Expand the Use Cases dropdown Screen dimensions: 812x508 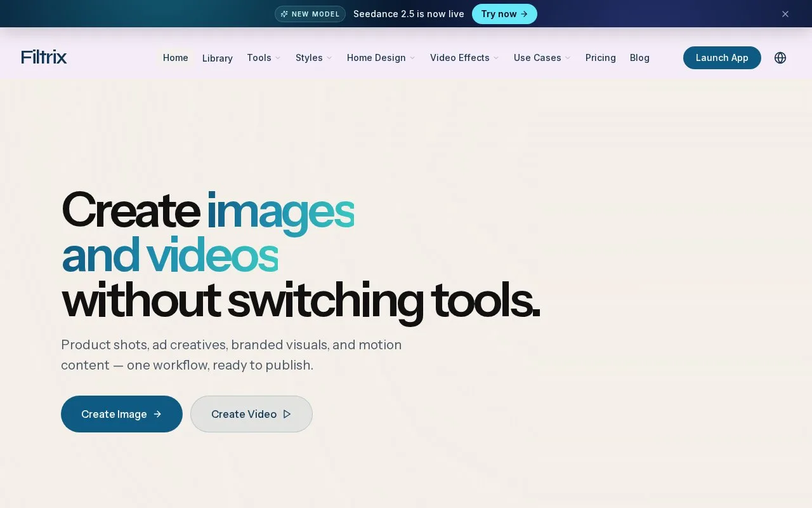542,58
